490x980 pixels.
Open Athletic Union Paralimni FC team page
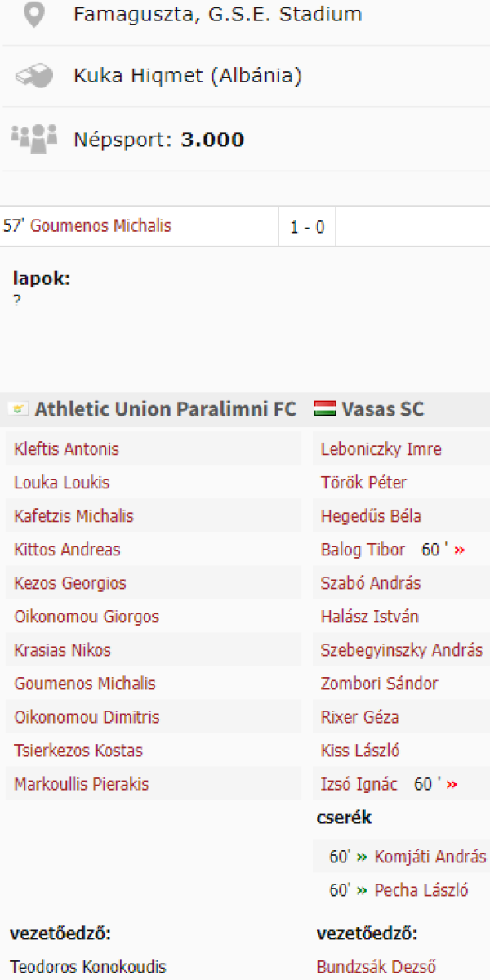[165, 409]
